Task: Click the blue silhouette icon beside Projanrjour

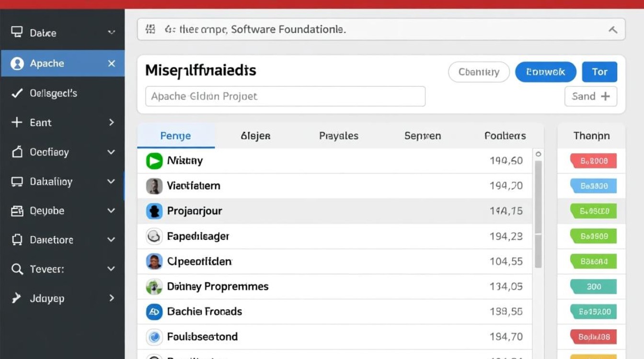Action: pos(154,211)
